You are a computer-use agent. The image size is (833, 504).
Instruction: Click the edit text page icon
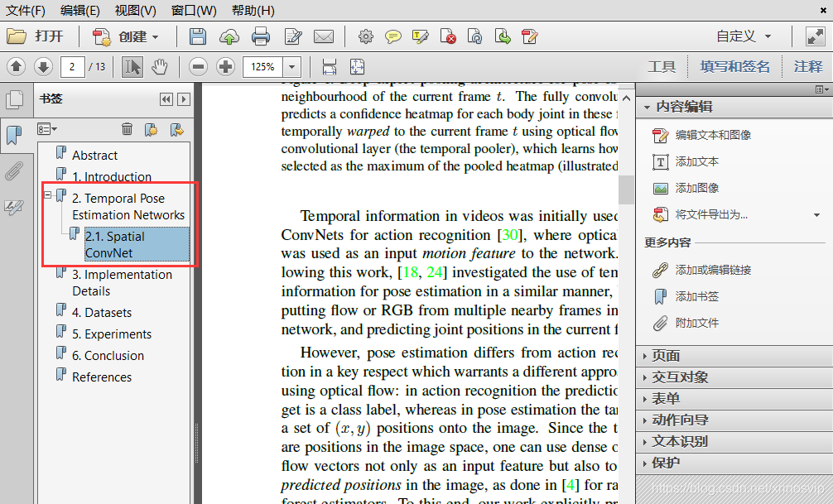coord(293,36)
